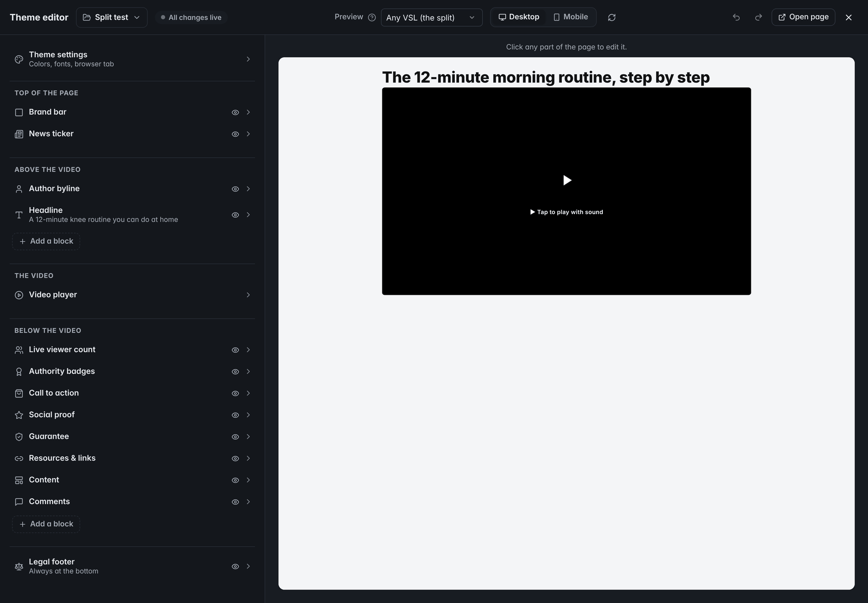868x603 pixels.
Task: Expand the Video player settings chevron
Action: 248,295
